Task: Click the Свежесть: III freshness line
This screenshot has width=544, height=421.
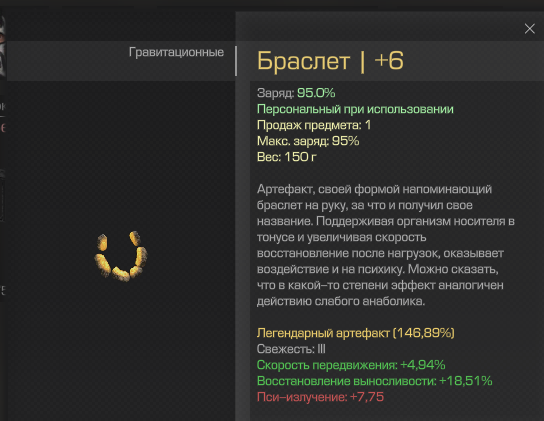Action: click(x=291, y=349)
